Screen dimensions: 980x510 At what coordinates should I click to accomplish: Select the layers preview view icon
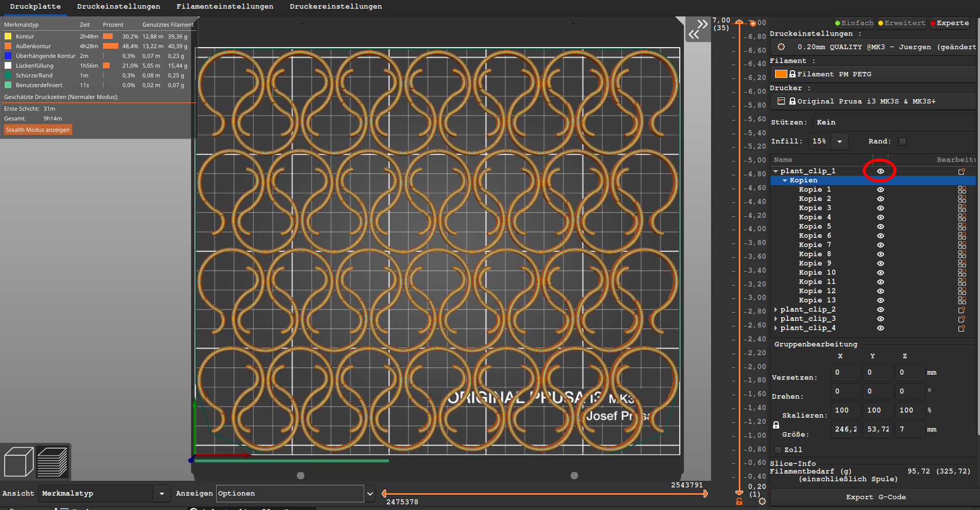53,462
